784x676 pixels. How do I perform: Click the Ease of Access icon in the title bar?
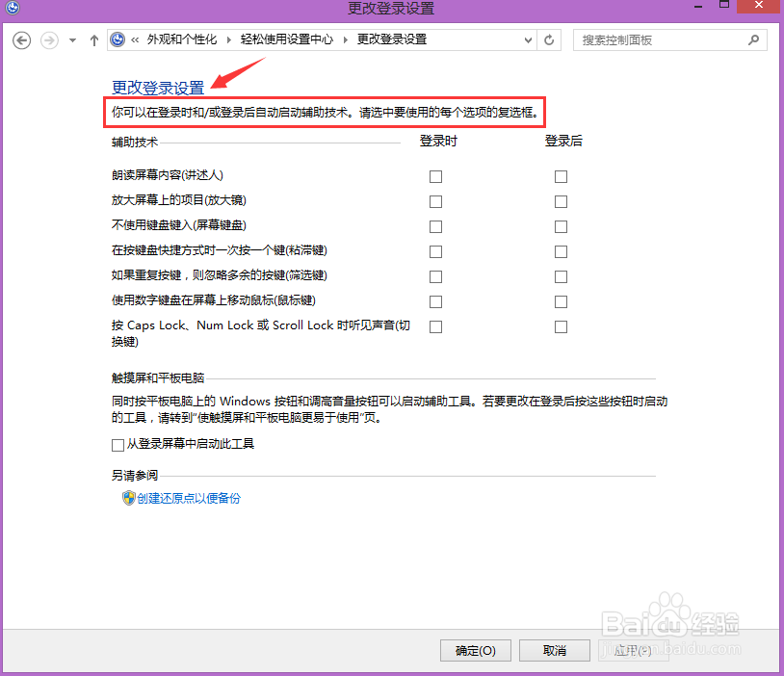(x=13, y=9)
